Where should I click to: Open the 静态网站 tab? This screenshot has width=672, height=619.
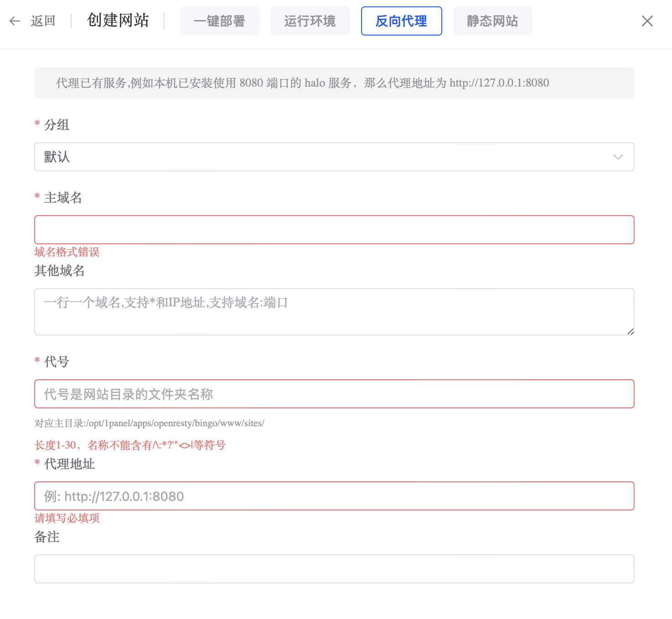pos(492,21)
